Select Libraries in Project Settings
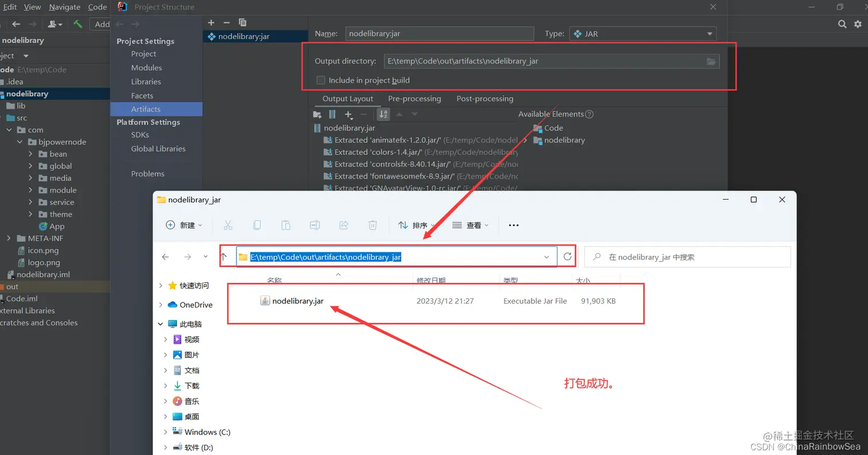868x455 pixels. pyautogui.click(x=146, y=81)
